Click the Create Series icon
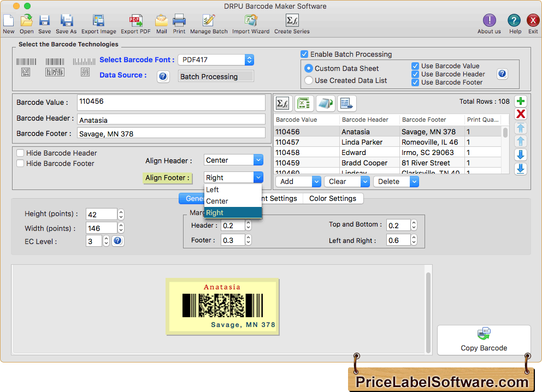 292,21
